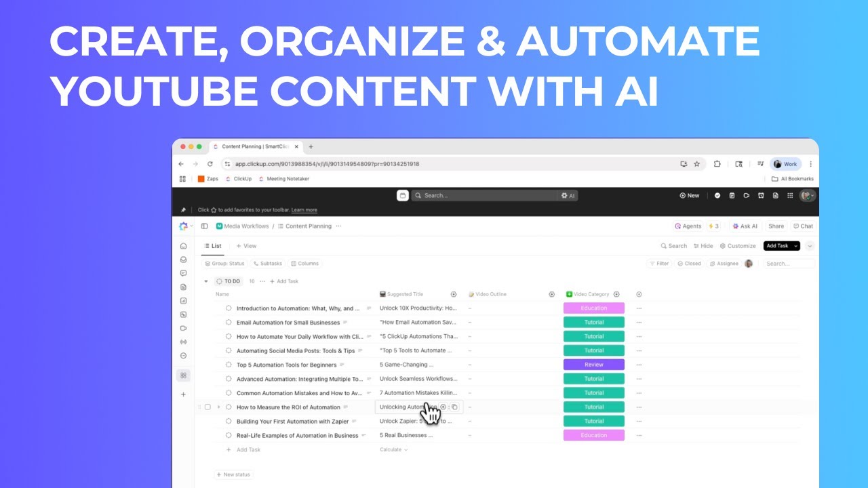868x488 pixels.
Task: Click the browser back arrow
Action: click(x=181, y=164)
